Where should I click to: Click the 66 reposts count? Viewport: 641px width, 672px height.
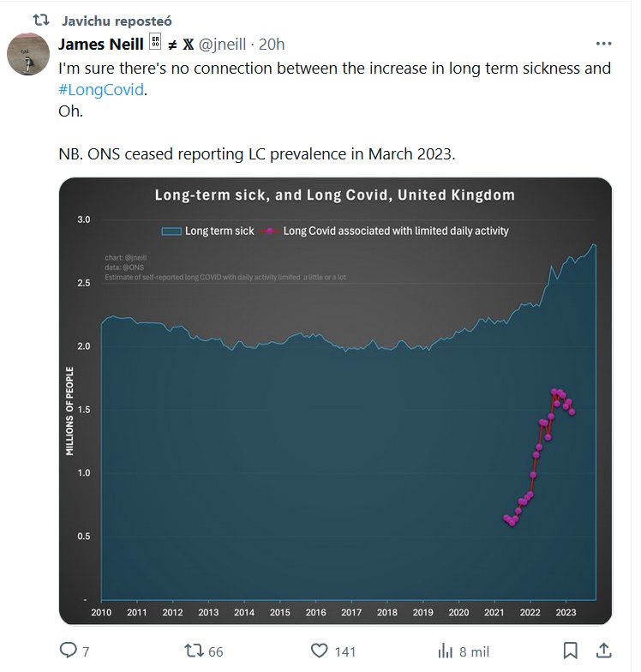215,651
